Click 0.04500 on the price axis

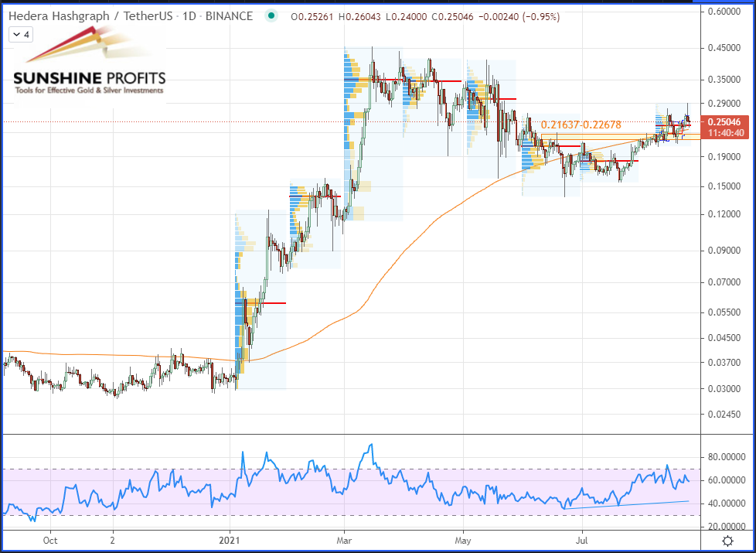(x=724, y=338)
